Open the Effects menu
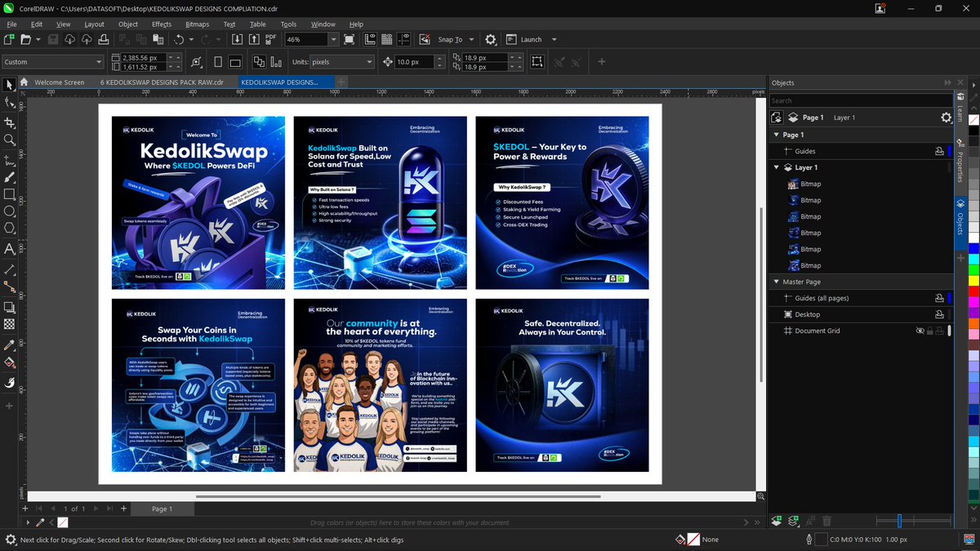 (x=162, y=24)
